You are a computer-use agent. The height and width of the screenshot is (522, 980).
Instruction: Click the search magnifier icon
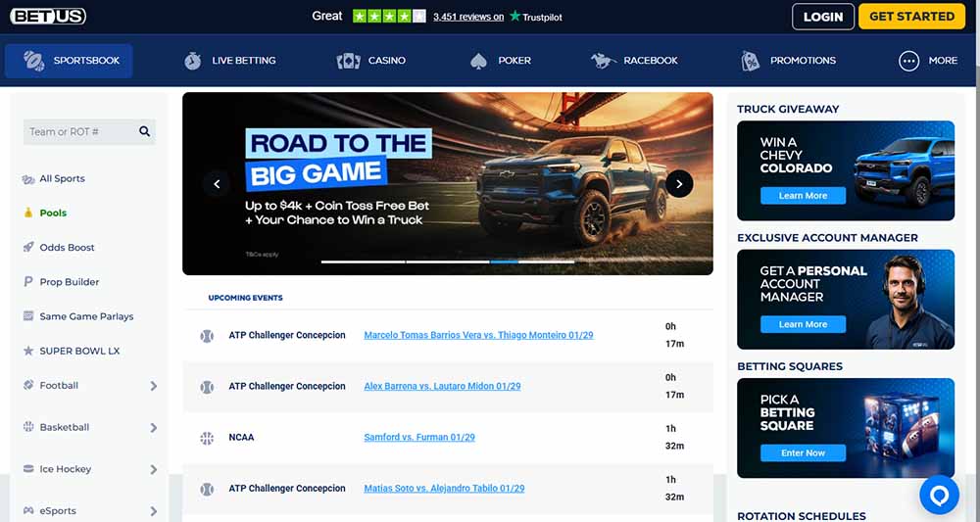click(144, 131)
